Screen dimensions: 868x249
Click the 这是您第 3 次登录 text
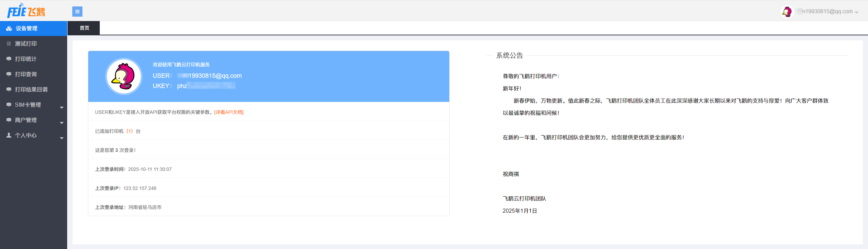click(x=115, y=150)
